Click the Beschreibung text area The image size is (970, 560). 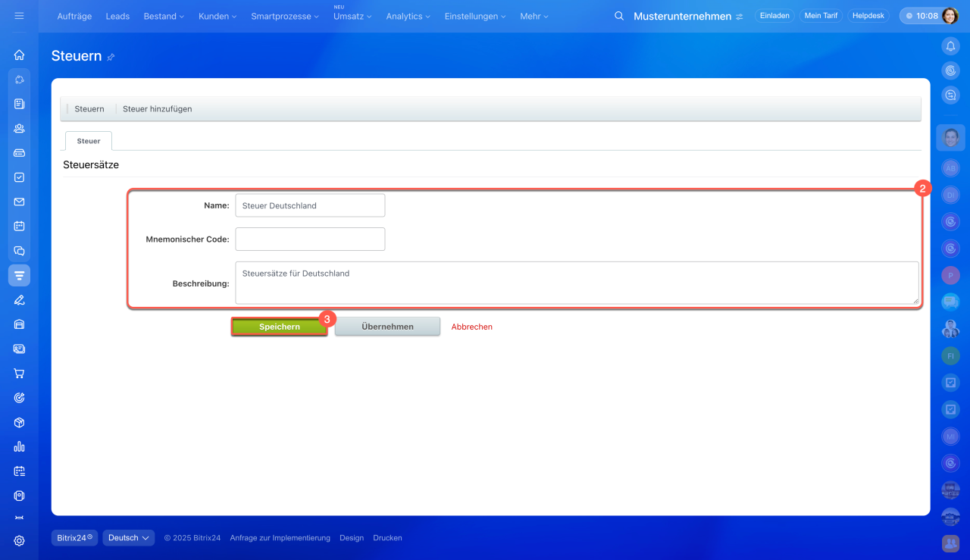click(576, 283)
